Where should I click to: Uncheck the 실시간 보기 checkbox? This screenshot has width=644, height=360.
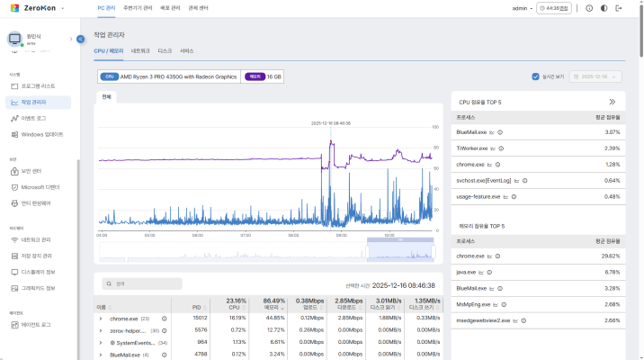click(536, 76)
